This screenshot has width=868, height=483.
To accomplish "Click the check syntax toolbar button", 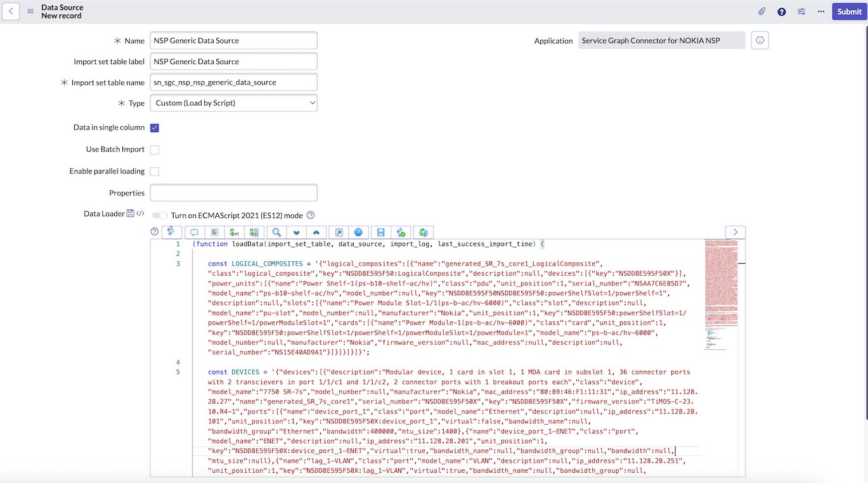I will click(400, 233).
